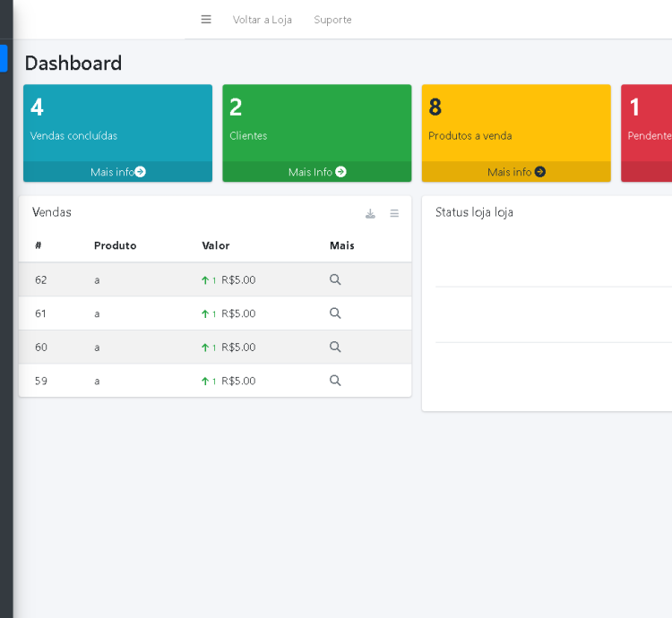672x618 pixels.
Task: Click magnifier icon for sale 60
Action: click(335, 347)
